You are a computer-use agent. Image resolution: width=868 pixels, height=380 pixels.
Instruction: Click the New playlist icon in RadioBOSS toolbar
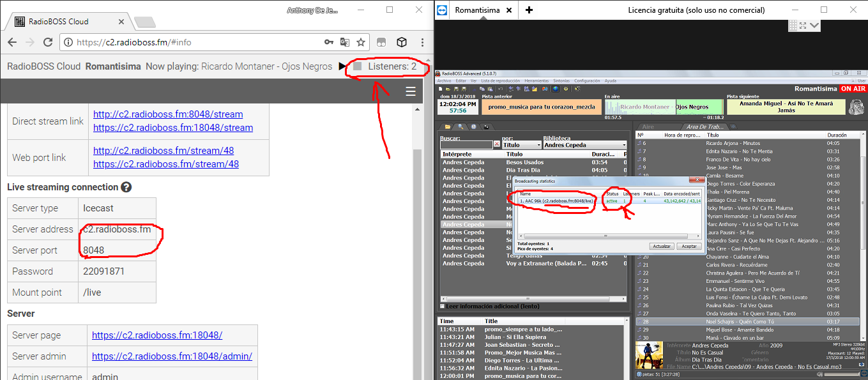click(441, 89)
